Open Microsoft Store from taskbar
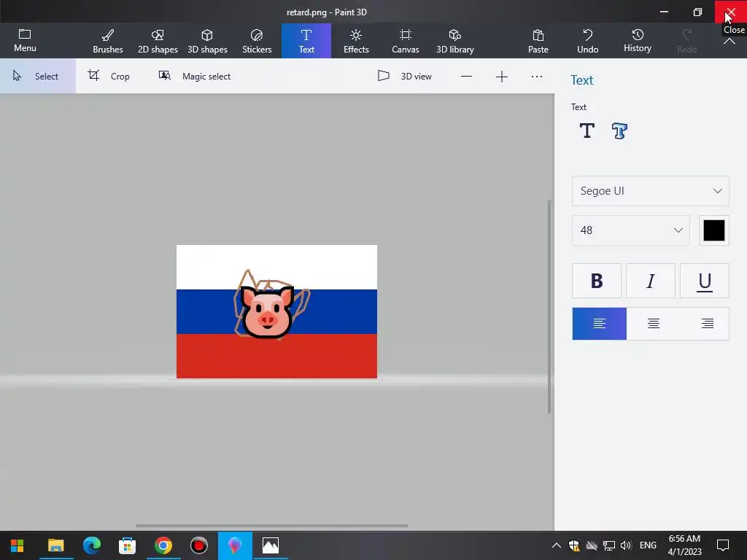This screenshot has width=747, height=560. click(x=127, y=545)
